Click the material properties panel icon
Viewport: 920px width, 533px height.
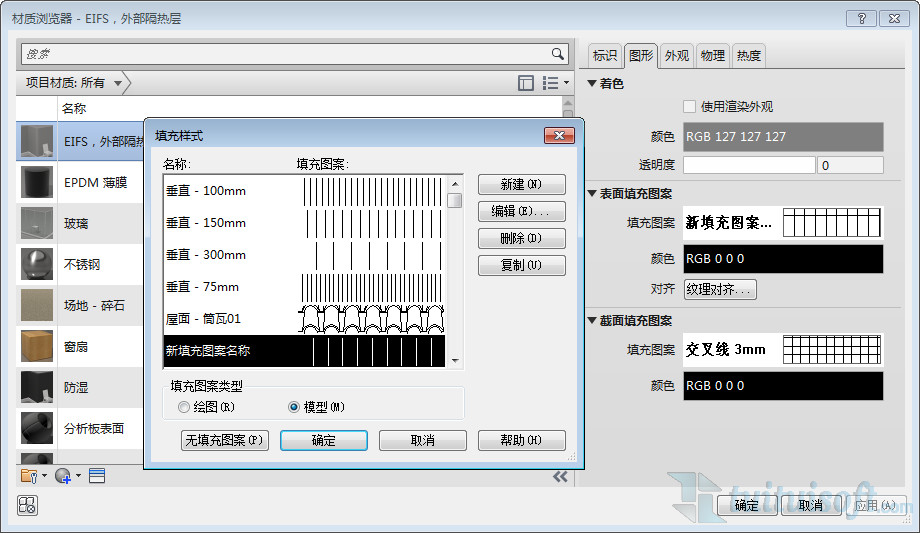pyautogui.click(x=28, y=505)
